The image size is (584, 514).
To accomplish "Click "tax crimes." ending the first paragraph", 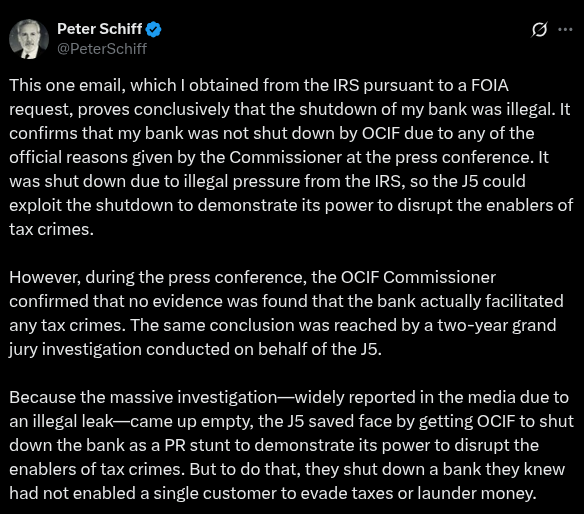I will pos(51,229).
